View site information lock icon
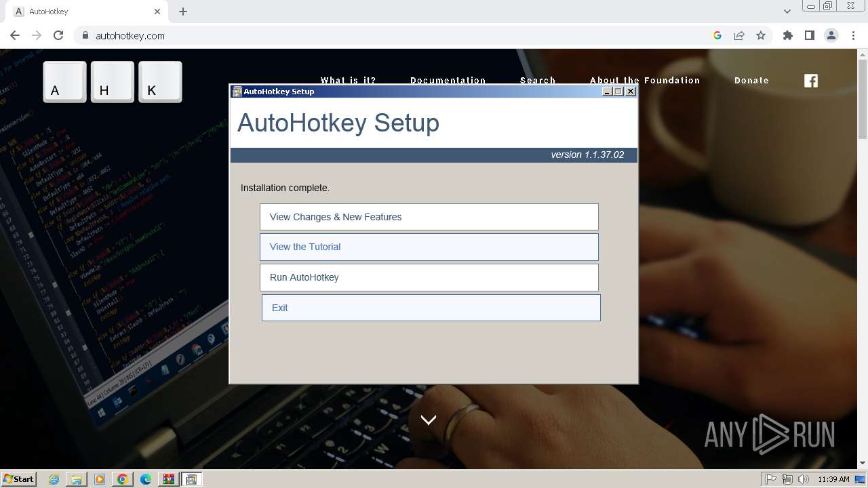Image resolution: width=868 pixels, height=488 pixels. click(85, 35)
